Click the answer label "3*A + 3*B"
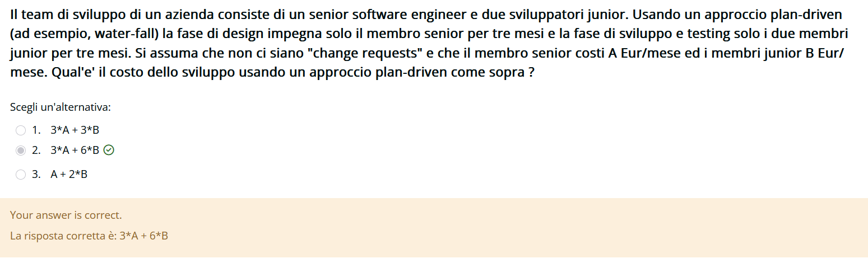 [75, 130]
